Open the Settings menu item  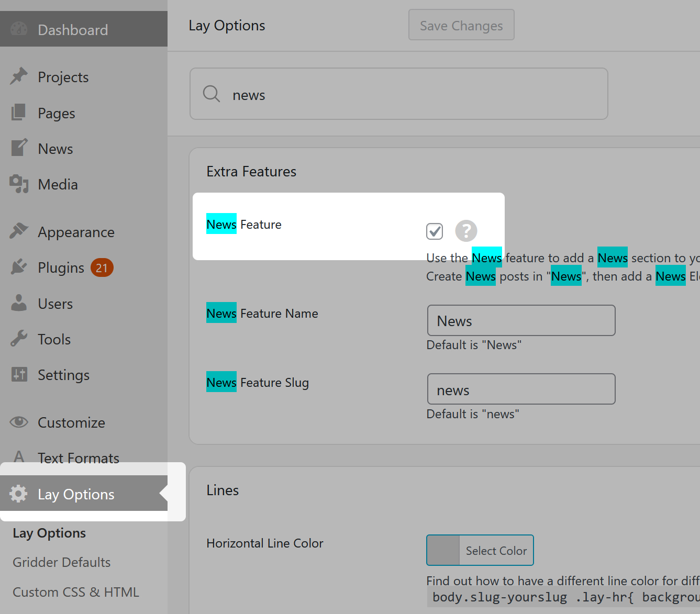(x=63, y=375)
